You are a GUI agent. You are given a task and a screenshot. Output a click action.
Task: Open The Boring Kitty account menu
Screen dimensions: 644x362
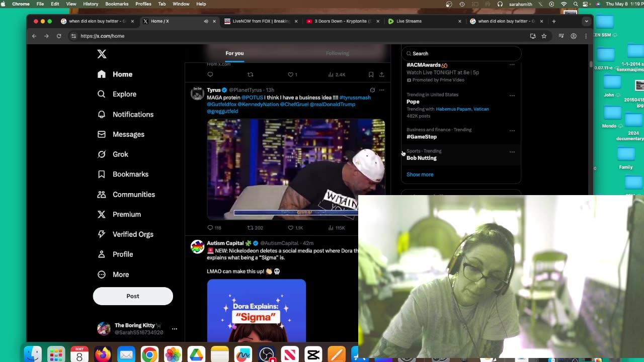[137, 329]
